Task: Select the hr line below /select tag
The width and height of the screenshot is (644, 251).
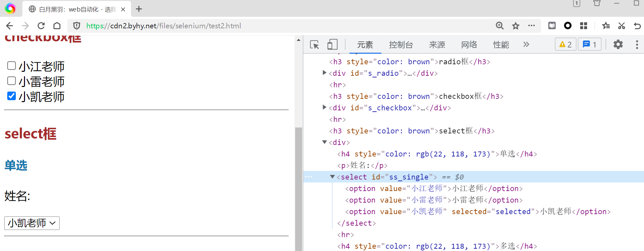Action: click(x=346, y=235)
